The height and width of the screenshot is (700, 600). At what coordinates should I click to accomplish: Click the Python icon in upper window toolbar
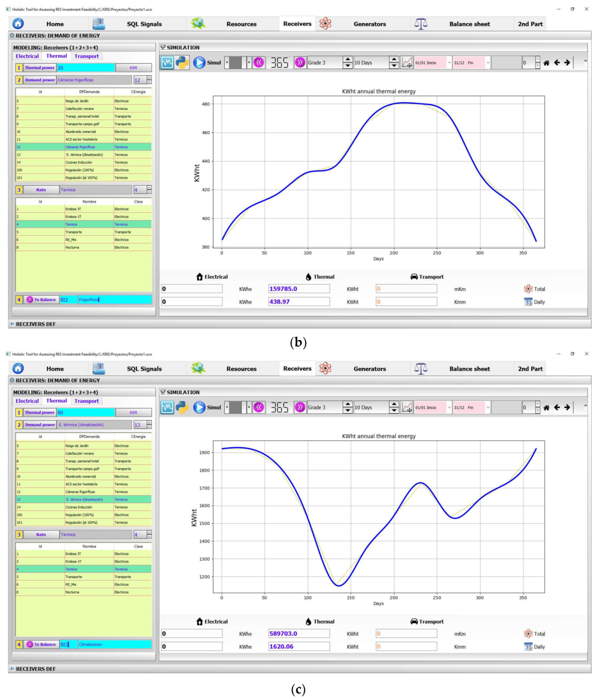coord(182,62)
